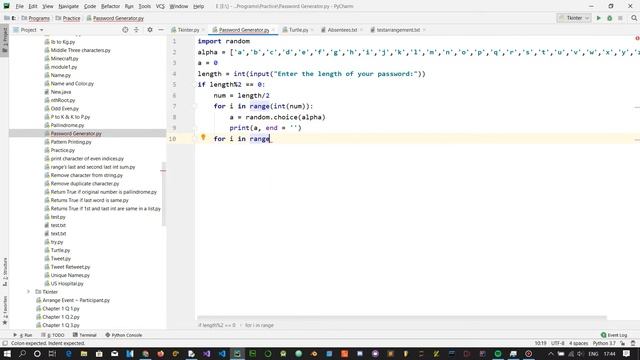Open the Python Console tool window

click(x=124, y=335)
